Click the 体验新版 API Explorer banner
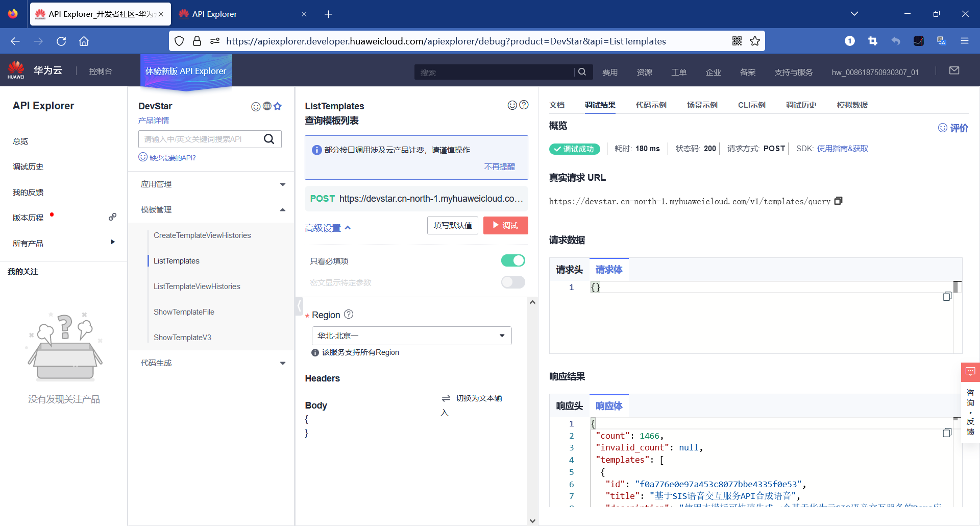The width and height of the screenshot is (980, 526). (x=186, y=71)
